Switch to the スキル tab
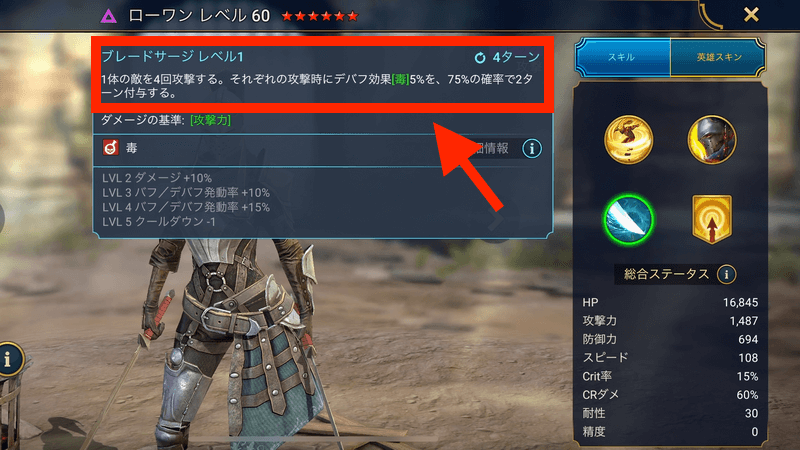The width and height of the screenshot is (800, 450). [x=622, y=57]
